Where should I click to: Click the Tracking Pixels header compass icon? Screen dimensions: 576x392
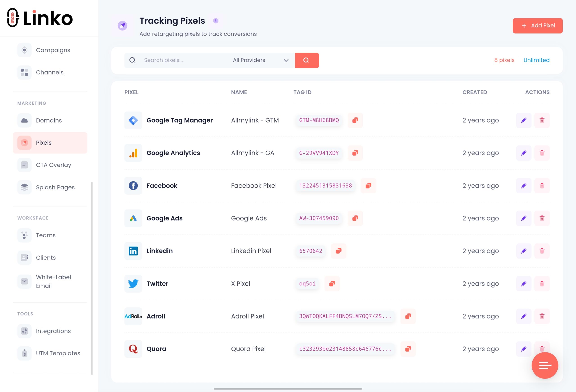click(122, 25)
